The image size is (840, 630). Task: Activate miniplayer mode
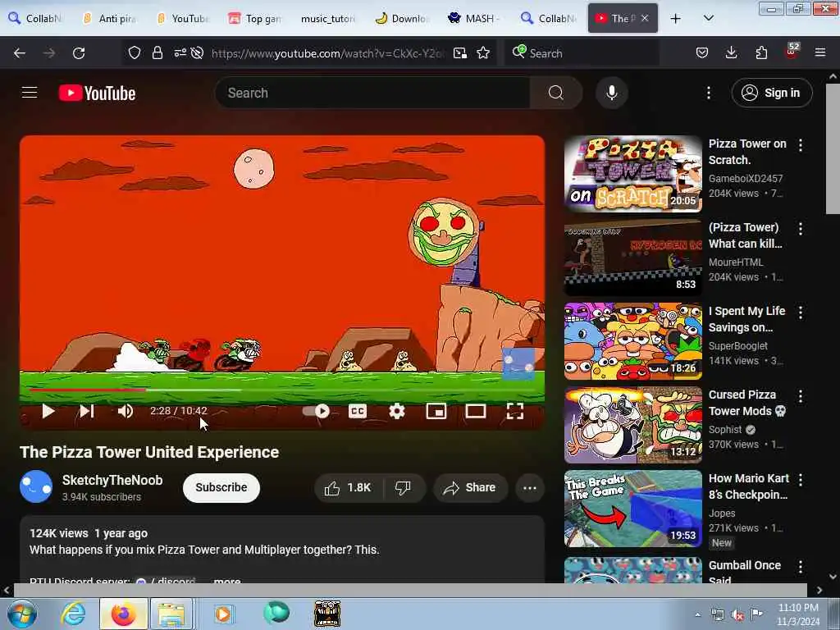(x=436, y=411)
